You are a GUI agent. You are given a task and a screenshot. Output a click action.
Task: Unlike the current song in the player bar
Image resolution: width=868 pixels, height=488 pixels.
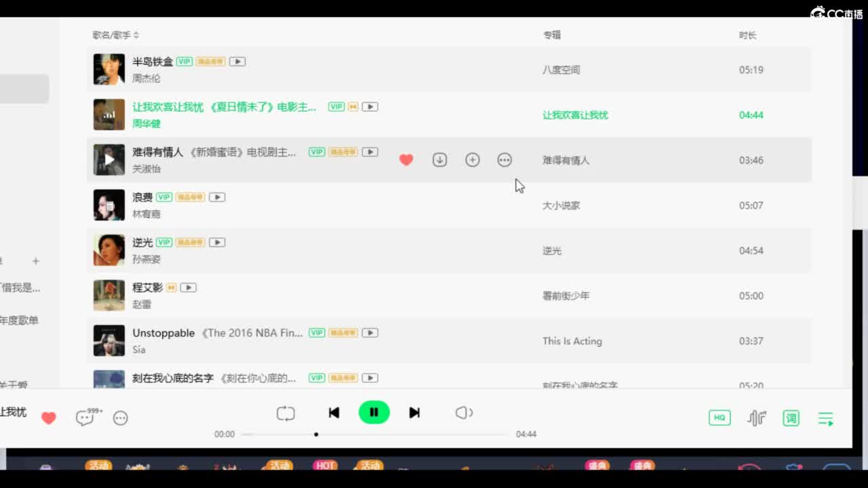coord(49,418)
